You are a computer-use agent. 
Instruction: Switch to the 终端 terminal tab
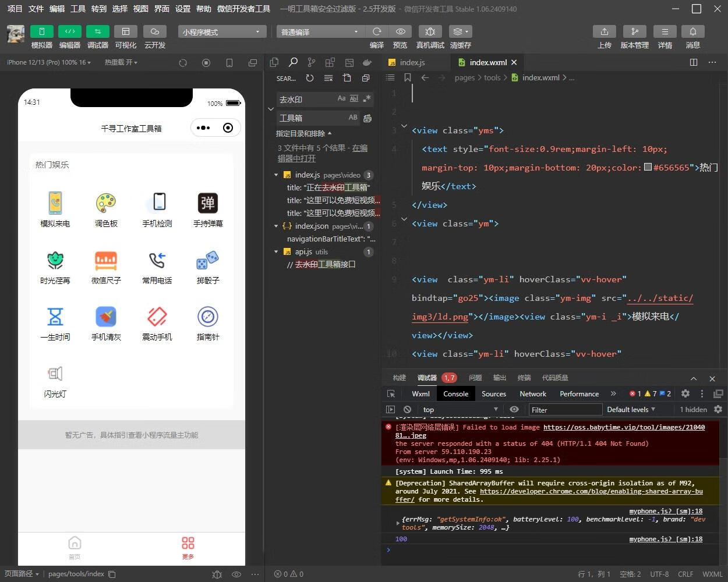(524, 378)
